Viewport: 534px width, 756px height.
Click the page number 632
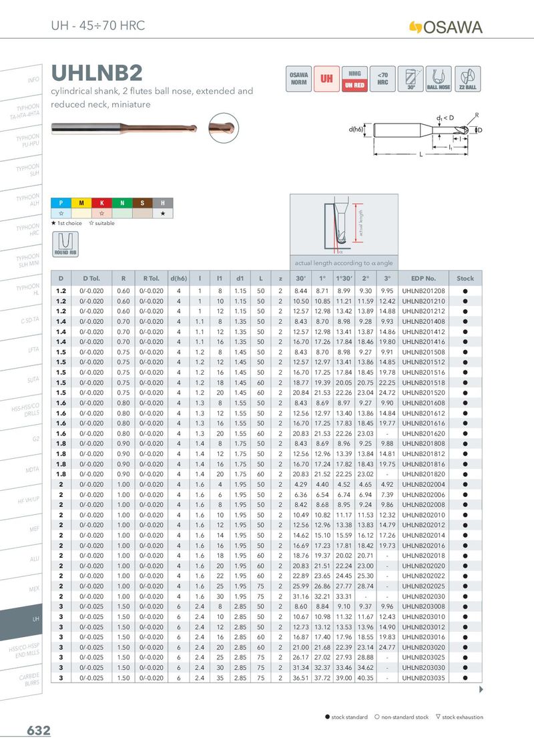pyautogui.click(x=39, y=731)
